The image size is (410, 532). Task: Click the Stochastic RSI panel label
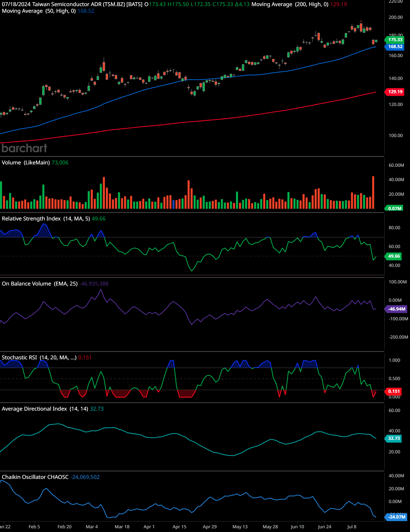[x=39, y=357]
